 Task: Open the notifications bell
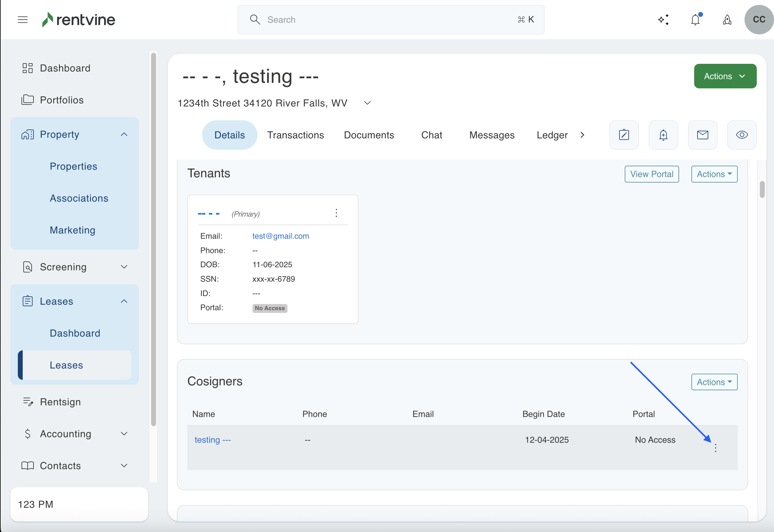(695, 20)
